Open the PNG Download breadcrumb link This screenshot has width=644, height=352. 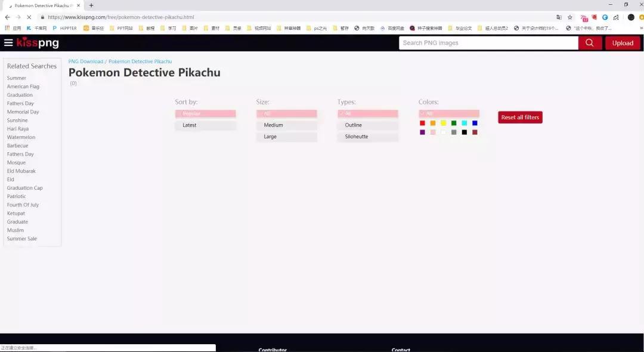(86, 61)
